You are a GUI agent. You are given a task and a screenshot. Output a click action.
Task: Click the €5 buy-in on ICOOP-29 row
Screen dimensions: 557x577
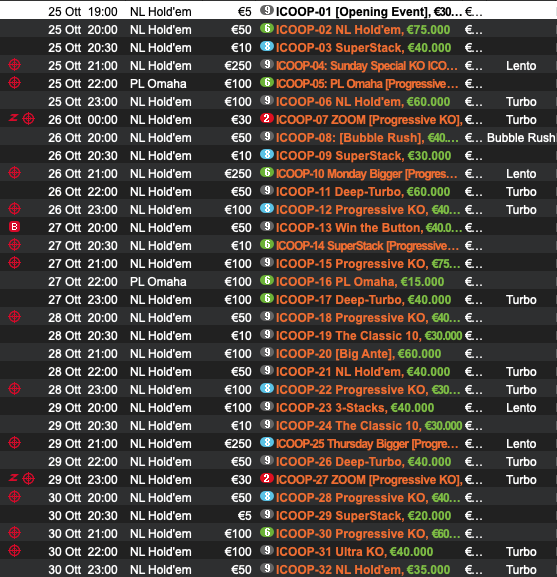coord(245,516)
